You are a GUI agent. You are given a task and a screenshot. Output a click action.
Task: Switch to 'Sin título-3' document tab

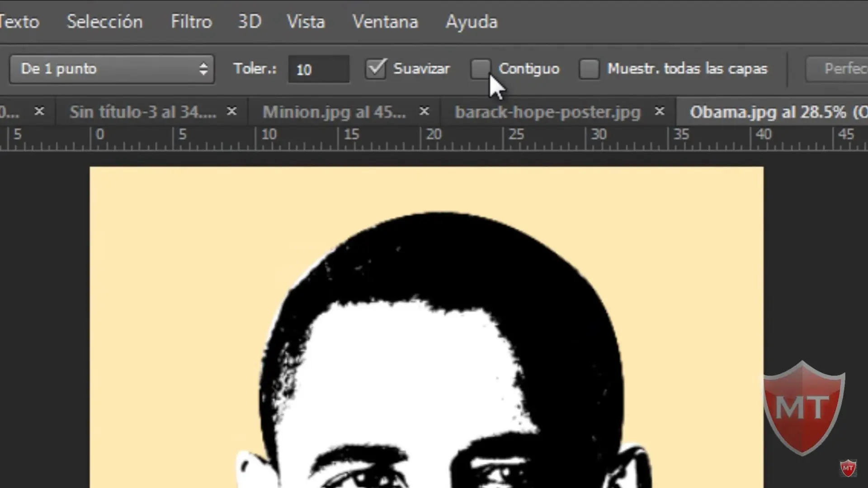[x=143, y=112]
